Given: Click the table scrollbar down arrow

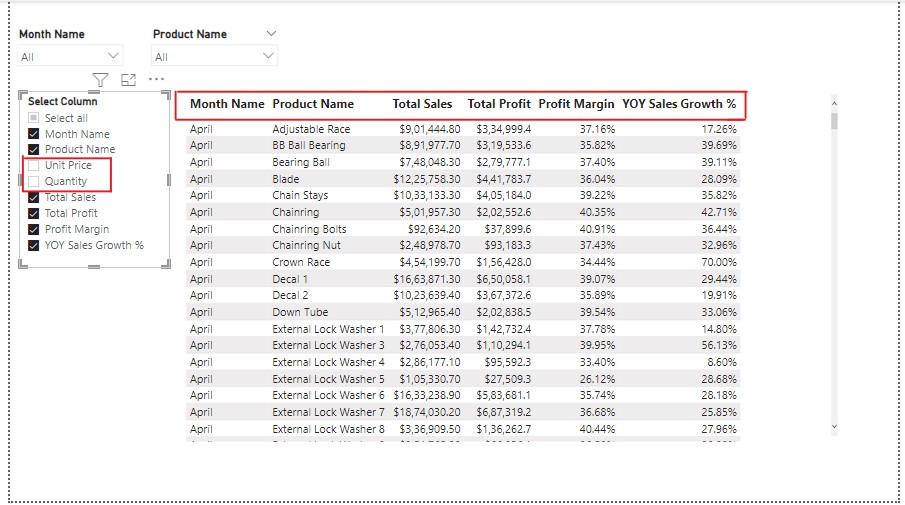Looking at the screenshot, I should pos(834,427).
